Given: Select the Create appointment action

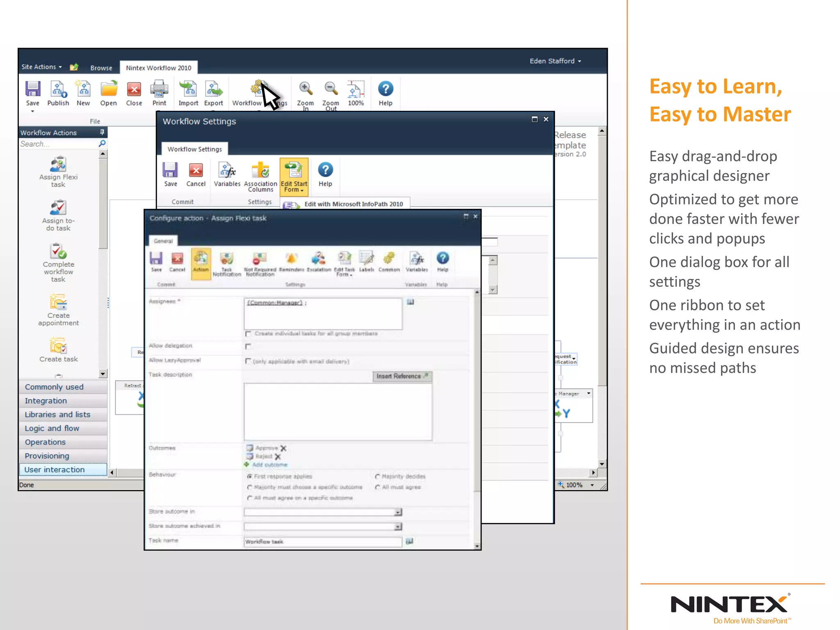Looking at the screenshot, I should pos(58,310).
